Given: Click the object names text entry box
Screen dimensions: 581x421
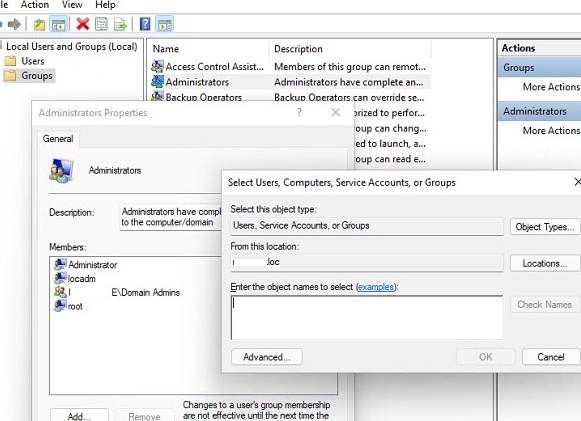Looking at the screenshot, I should pos(367,318).
